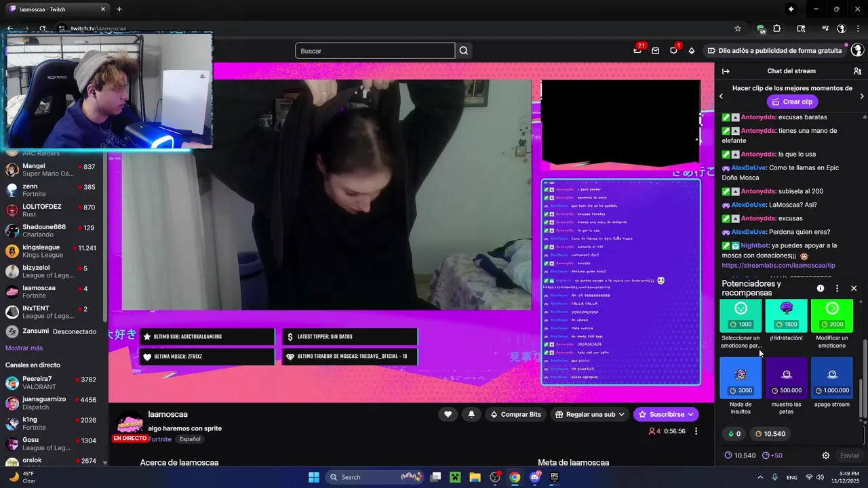Expand followed channels with Mostrar más
868x488 pixels.
click(x=24, y=348)
